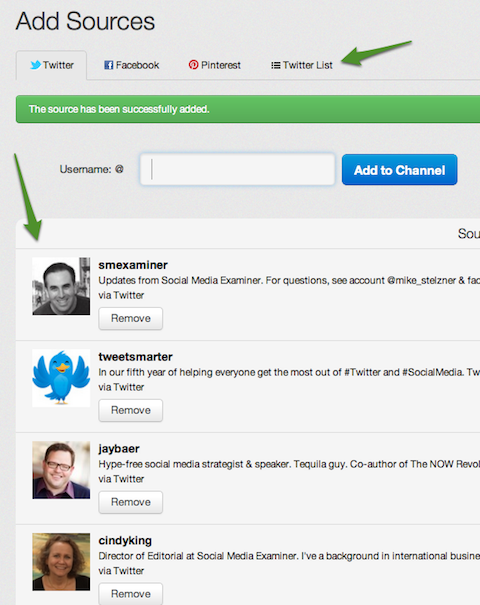
Task: Open the Twitter List tab
Action: coord(302,65)
